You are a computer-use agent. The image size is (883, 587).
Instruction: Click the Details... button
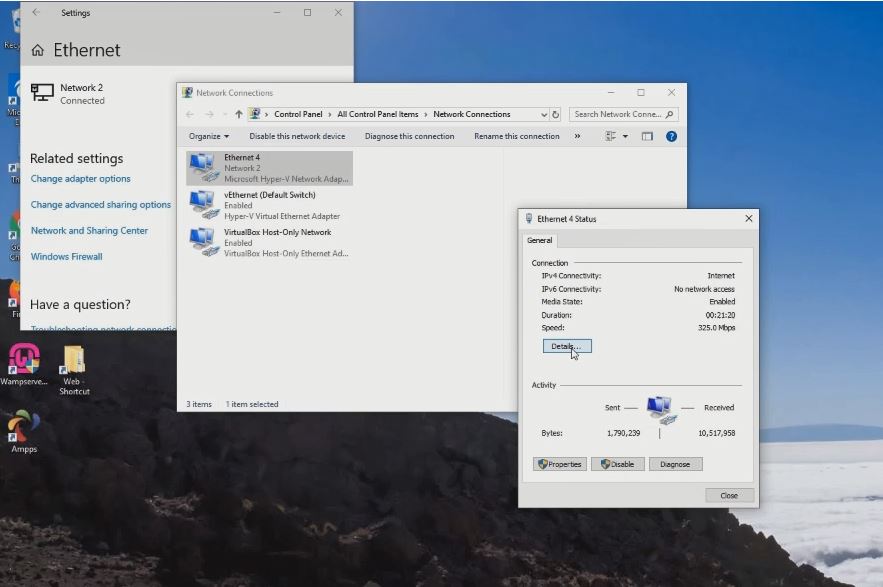point(566,346)
